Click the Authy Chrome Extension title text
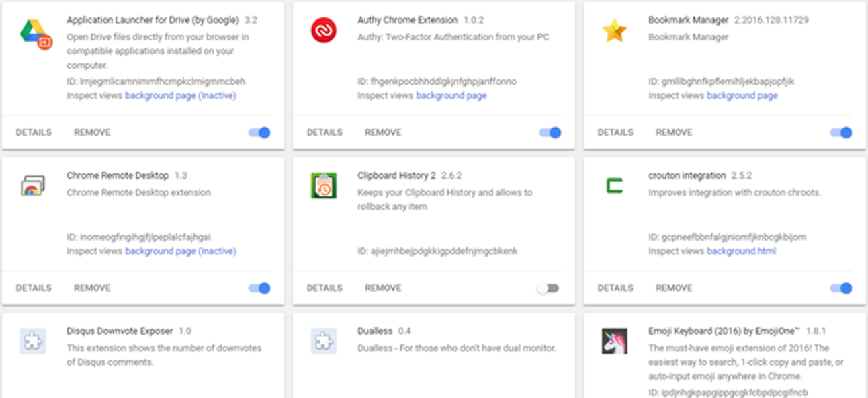Viewport: 868px width, 398px height. [x=407, y=20]
